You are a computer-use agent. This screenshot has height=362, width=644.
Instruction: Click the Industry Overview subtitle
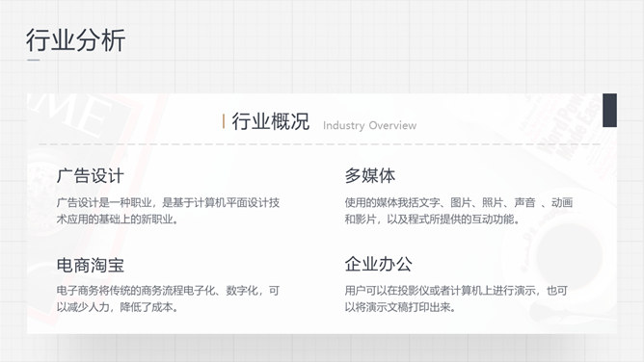click(x=369, y=125)
